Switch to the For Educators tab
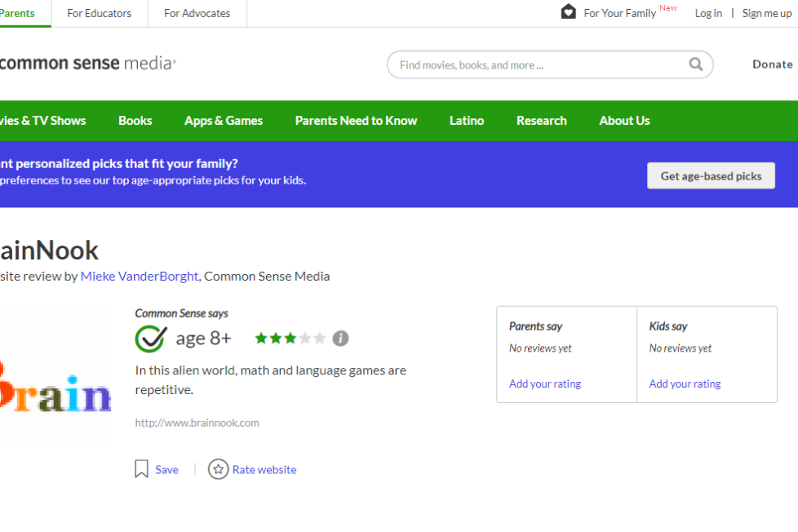Image resolution: width=798 pixels, height=532 pixels. 100,13
